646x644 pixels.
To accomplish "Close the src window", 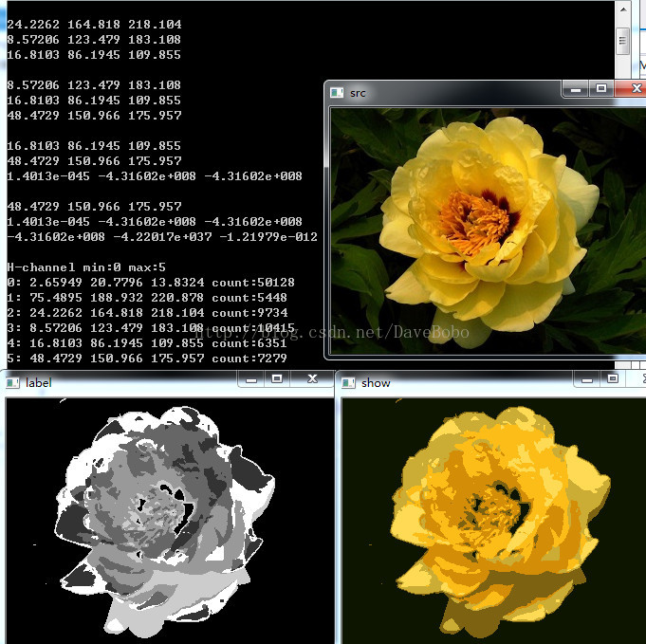I will click(x=632, y=88).
